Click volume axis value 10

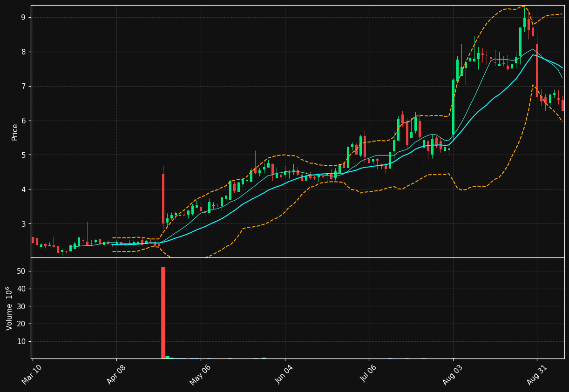pos(21,342)
